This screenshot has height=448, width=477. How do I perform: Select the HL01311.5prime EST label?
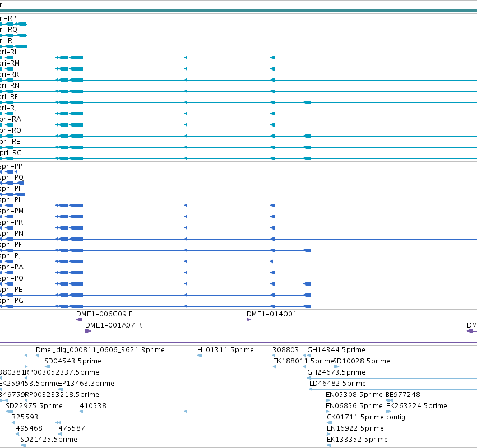(225, 350)
